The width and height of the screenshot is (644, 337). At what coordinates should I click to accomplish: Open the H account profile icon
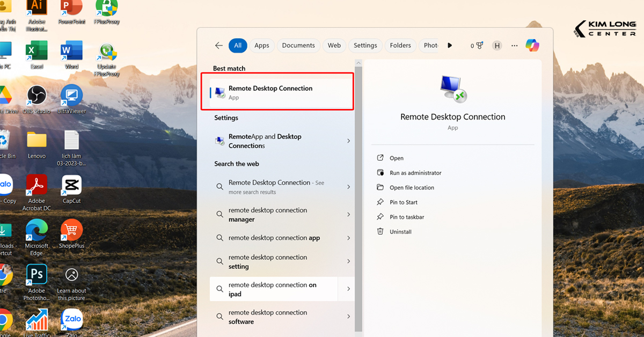coord(497,46)
